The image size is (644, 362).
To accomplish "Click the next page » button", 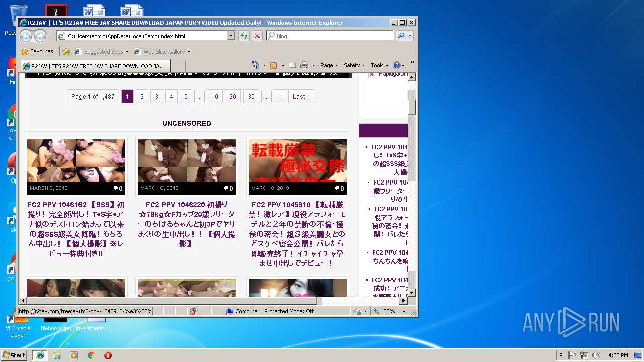I will click(x=280, y=97).
